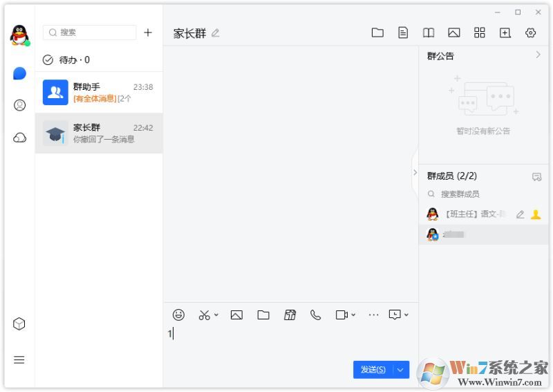Screen dimensions: 553x392
Task: Open the cloud icon in left sidebar
Action: [19, 138]
